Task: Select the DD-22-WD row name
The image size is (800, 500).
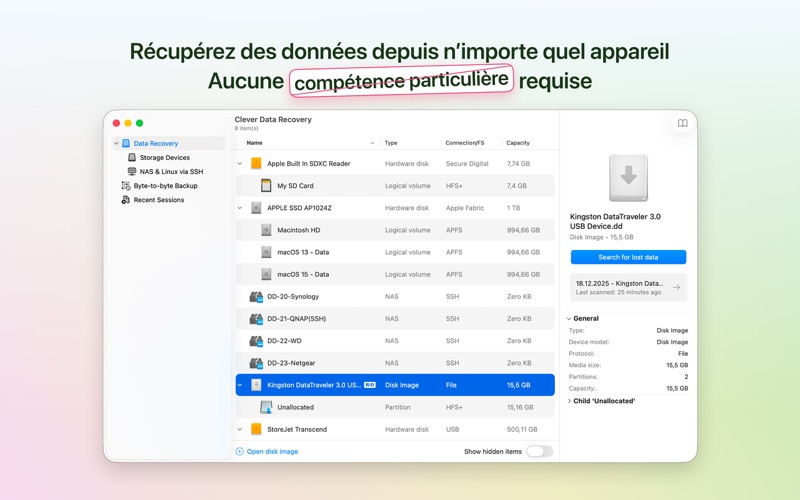Action: 284,341
